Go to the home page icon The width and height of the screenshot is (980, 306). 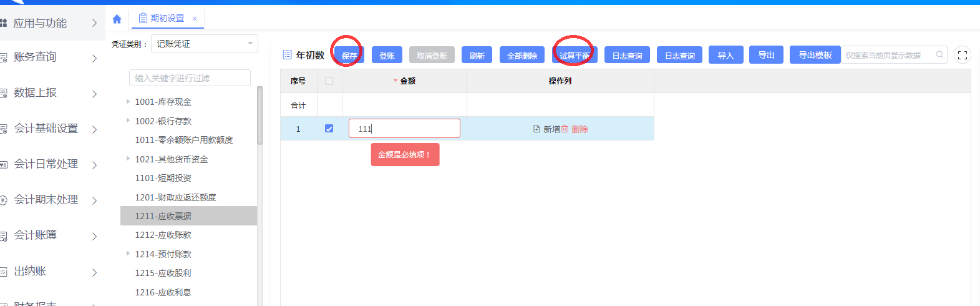117,19
